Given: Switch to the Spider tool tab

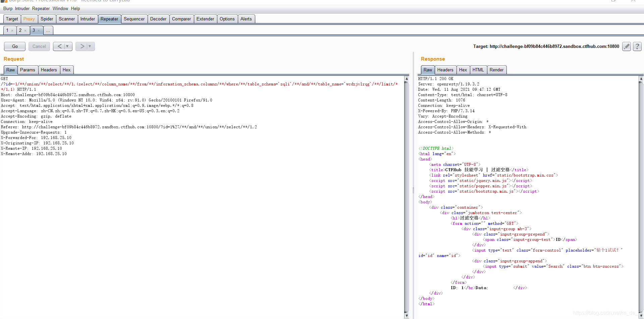Looking at the screenshot, I should coord(47,19).
